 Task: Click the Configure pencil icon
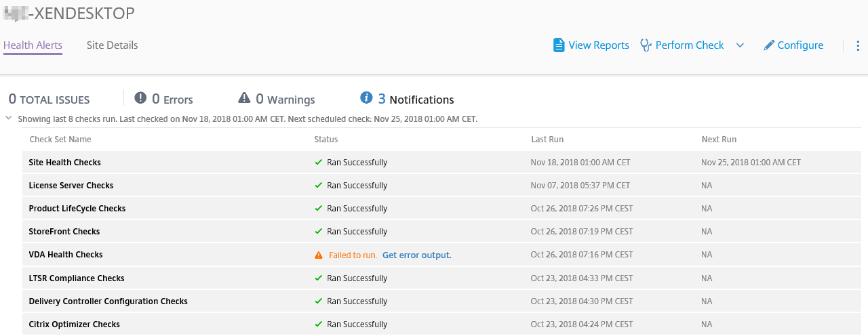[x=768, y=45]
